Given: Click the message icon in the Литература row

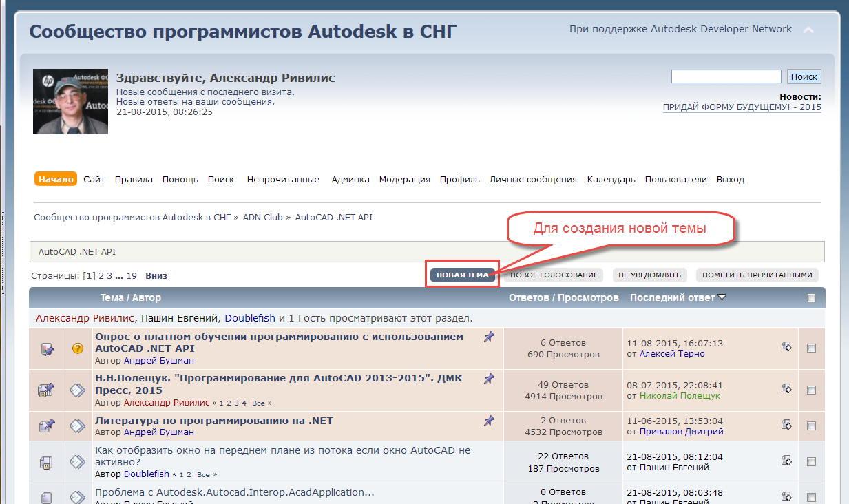Looking at the screenshot, I should point(78,426).
